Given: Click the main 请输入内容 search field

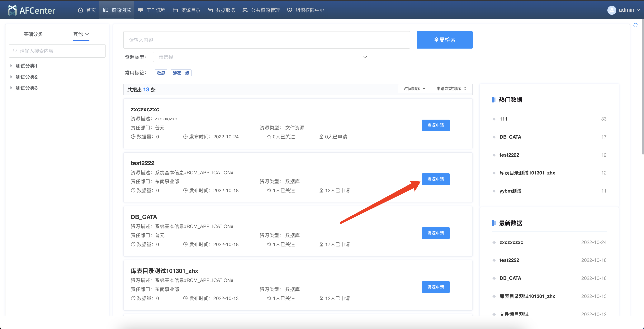Looking at the screenshot, I should [266, 40].
